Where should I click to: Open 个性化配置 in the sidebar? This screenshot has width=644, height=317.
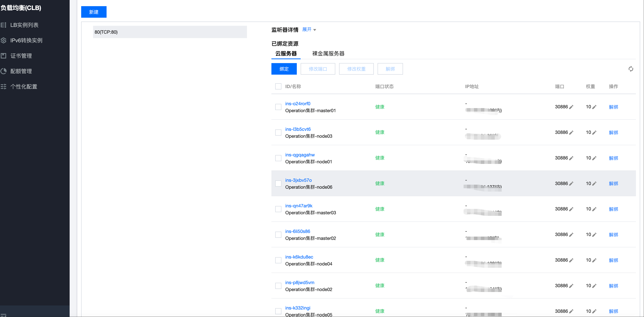24,87
